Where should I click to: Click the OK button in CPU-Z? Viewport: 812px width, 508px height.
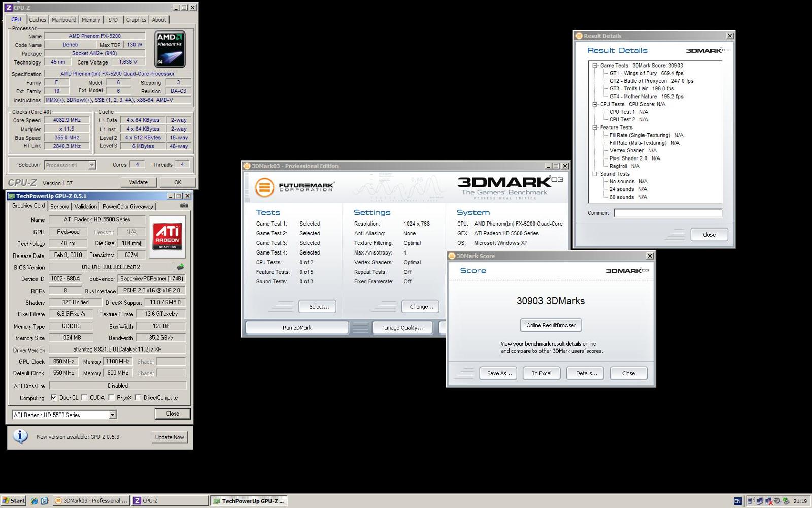pos(178,182)
